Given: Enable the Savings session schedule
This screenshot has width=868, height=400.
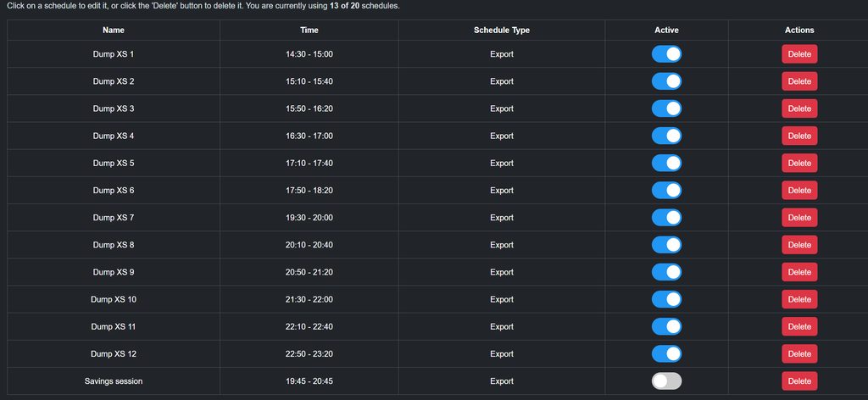Looking at the screenshot, I should click(x=666, y=381).
